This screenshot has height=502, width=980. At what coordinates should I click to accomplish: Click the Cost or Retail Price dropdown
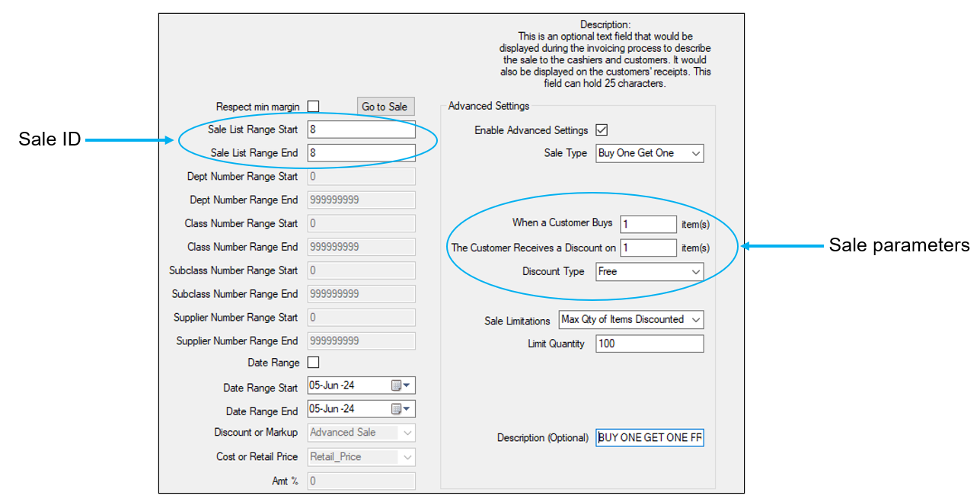361,457
